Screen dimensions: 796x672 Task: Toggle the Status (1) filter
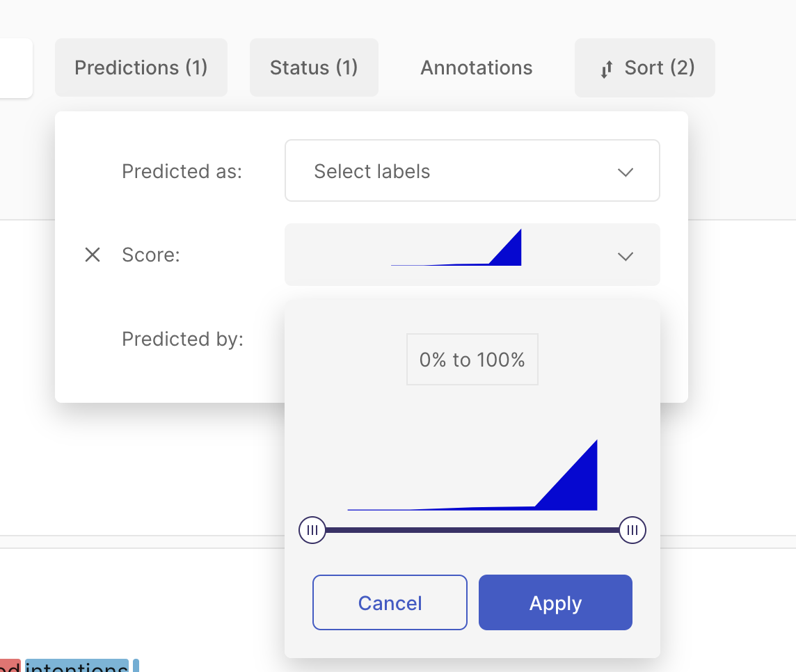(313, 67)
